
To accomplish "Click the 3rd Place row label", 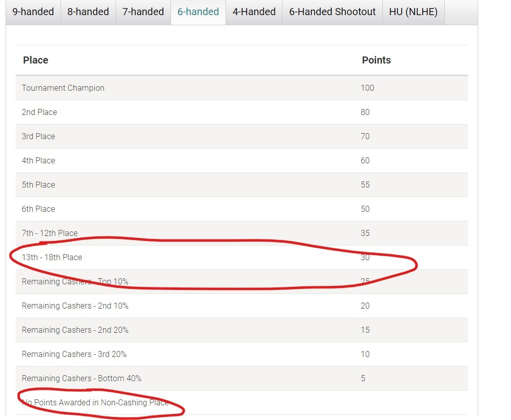I will pyautogui.click(x=38, y=136).
